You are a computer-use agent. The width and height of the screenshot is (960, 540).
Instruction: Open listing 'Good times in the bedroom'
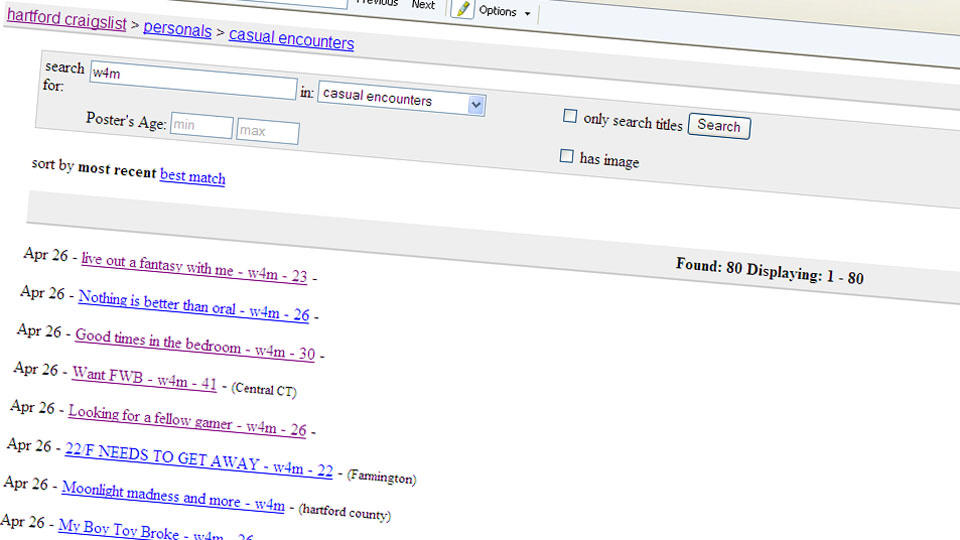pos(195,345)
